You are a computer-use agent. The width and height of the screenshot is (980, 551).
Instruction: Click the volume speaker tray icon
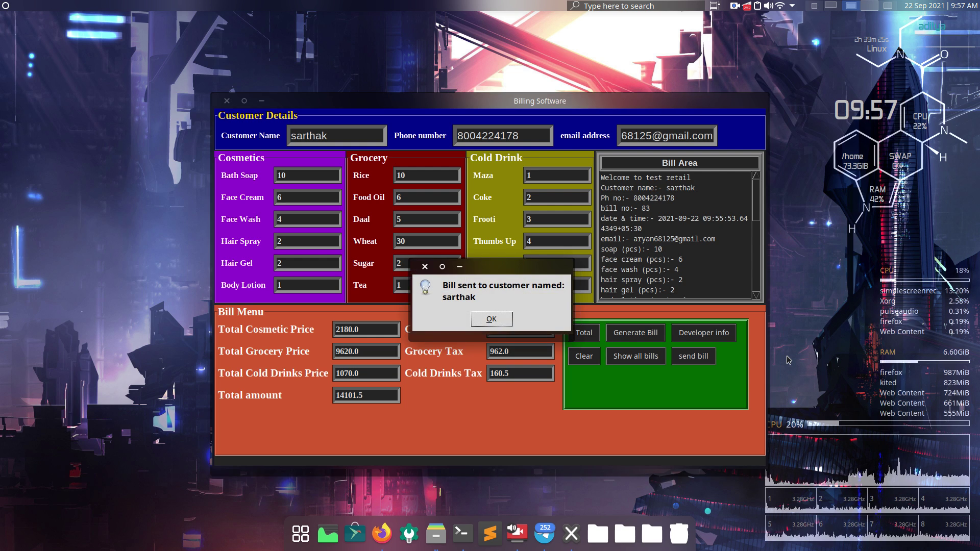769,6
